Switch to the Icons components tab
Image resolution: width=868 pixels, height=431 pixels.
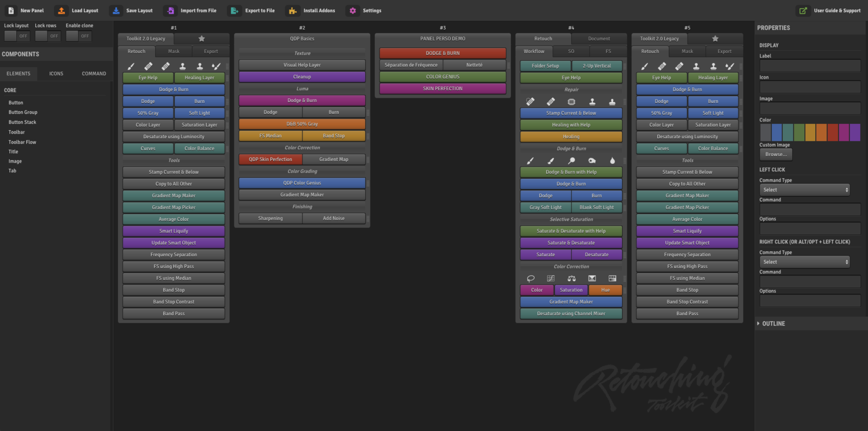[x=56, y=73]
